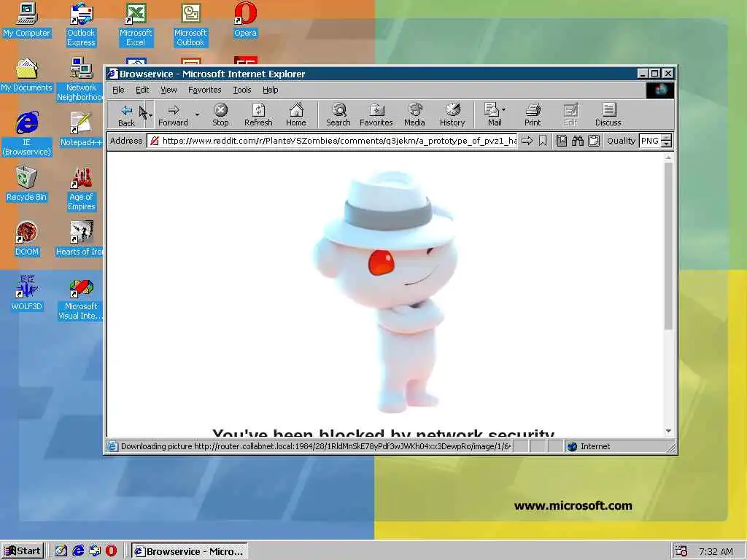Click the Back toolbar button

pos(126,114)
